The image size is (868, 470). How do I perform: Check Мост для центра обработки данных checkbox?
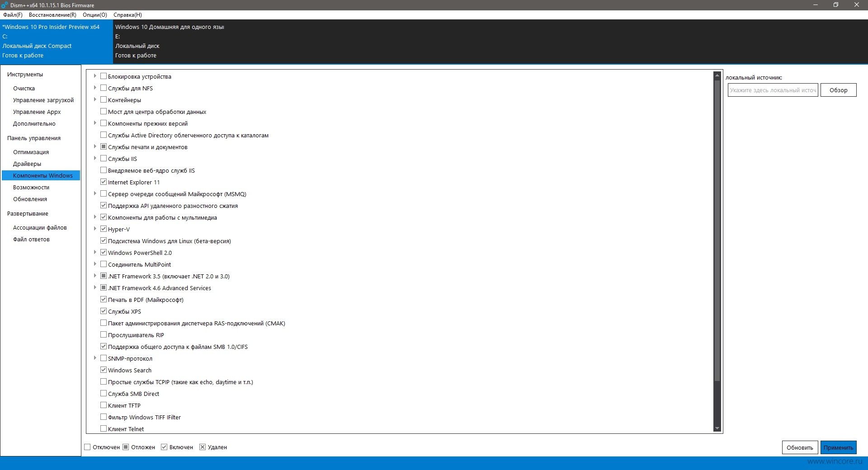[104, 111]
